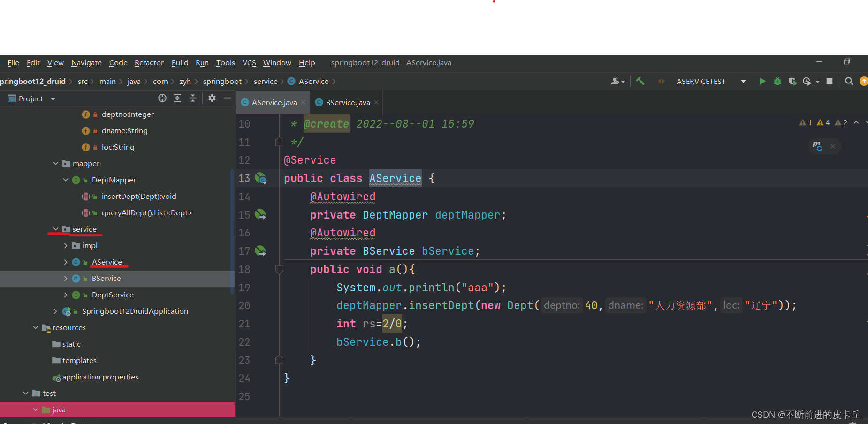Click Collapse All in Project panel
Screen dimensions: 868x424
193,98
